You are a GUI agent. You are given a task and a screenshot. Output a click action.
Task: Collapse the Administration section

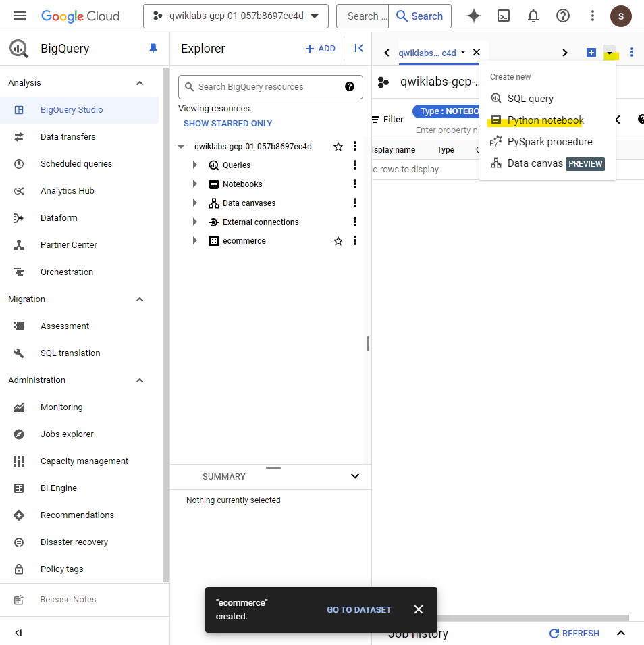click(140, 380)
